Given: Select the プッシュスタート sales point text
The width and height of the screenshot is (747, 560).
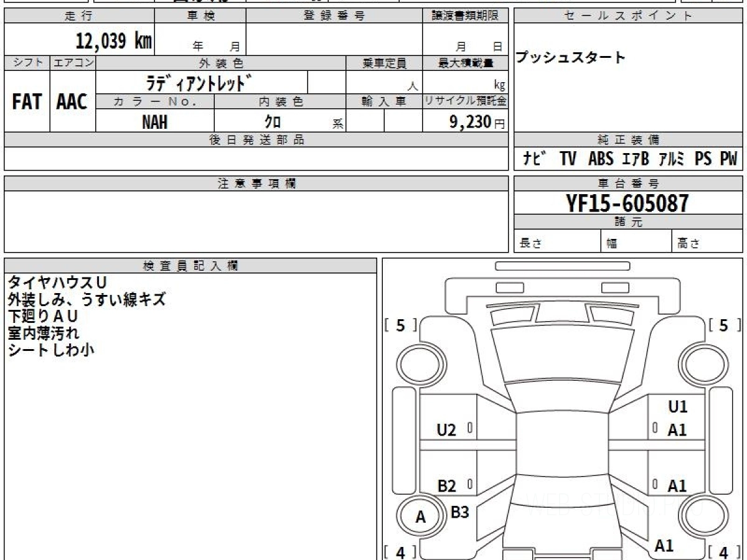Looking at the screenshot, I should click(x=571, y=58).
